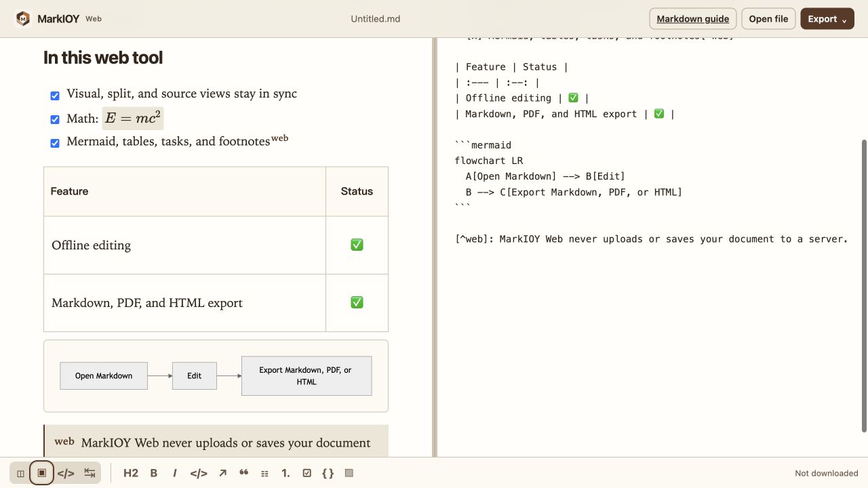868x488 pixels.
Task: Insert a blockquote
Action: 244,473
